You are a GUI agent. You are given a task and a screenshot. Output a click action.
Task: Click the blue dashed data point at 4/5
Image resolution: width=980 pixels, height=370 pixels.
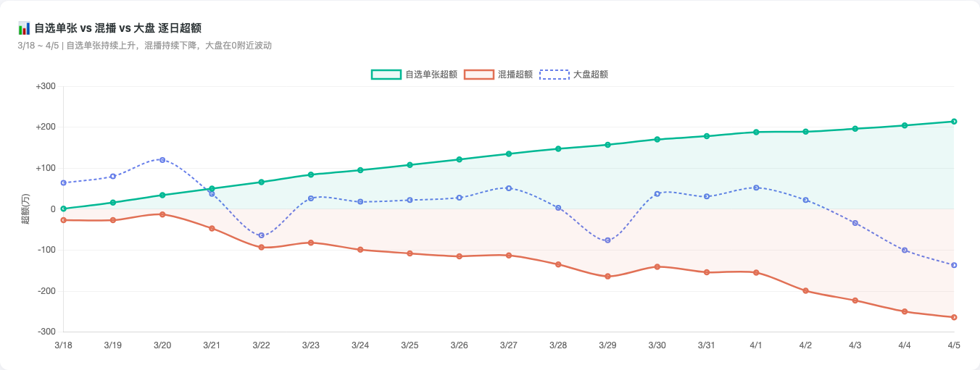pos(954,265)
